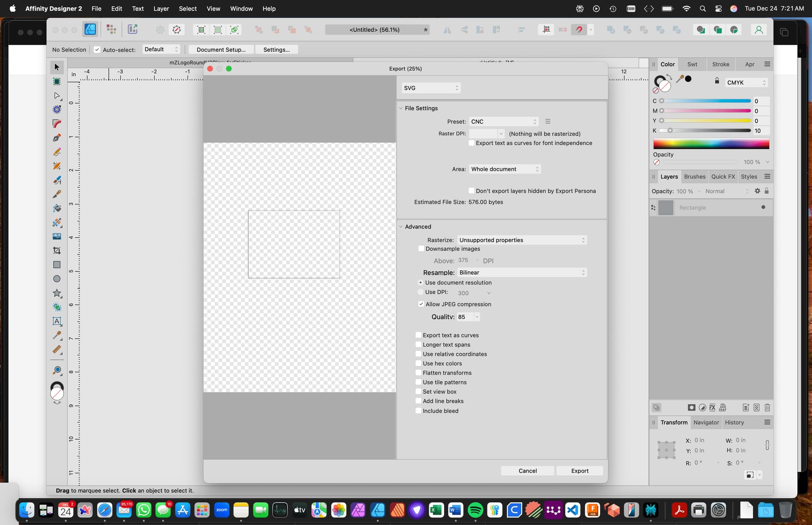
Task: Switch to the Brushes tab
Action: coord(694,177)
